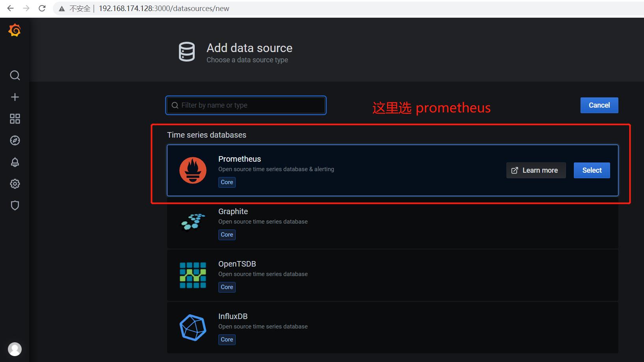Click the Cancel button
This screenshot has height=362, width=644.
[x=599, y=105]
